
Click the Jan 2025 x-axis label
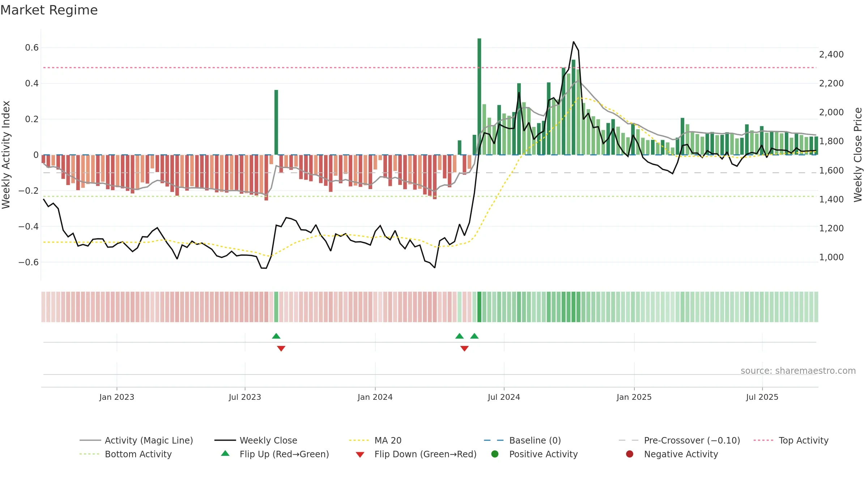coord(634,397)
